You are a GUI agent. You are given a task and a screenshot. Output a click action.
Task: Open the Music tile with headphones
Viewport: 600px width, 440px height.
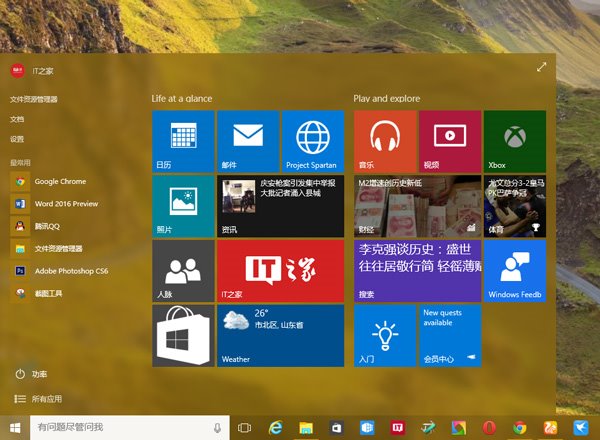click(x=385, y=141)
